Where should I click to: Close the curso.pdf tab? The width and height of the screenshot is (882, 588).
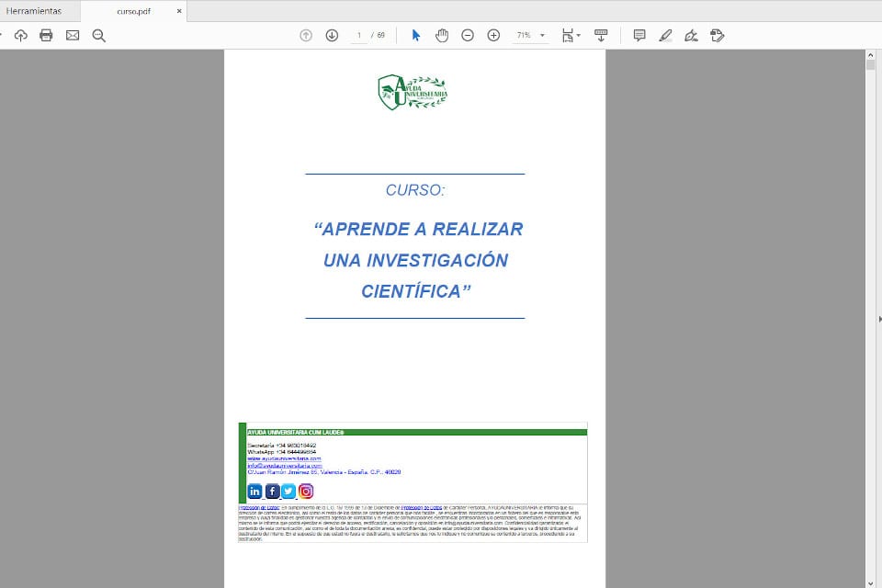pos(179,11)
